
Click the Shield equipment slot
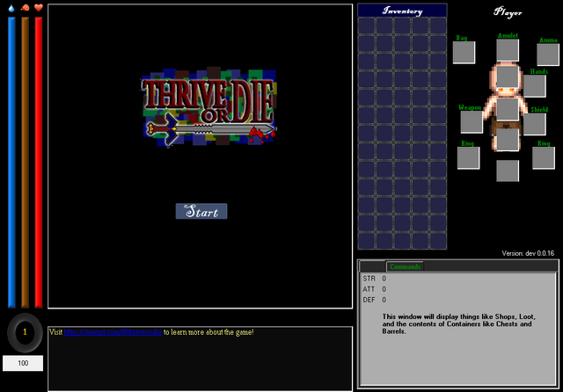coord(535,124)
